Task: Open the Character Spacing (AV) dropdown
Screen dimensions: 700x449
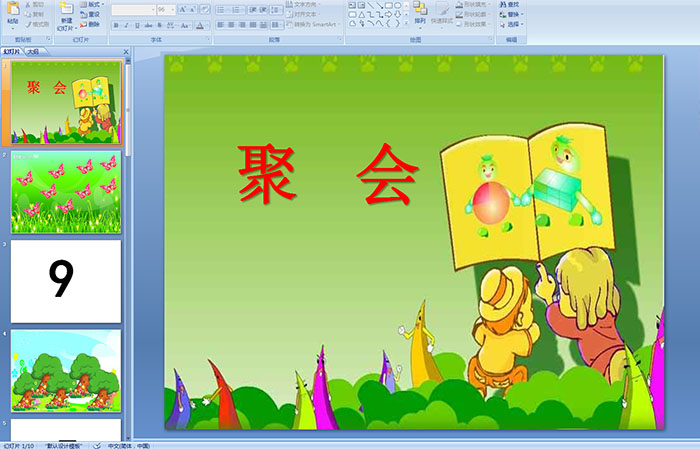Action: coord(171,25)
